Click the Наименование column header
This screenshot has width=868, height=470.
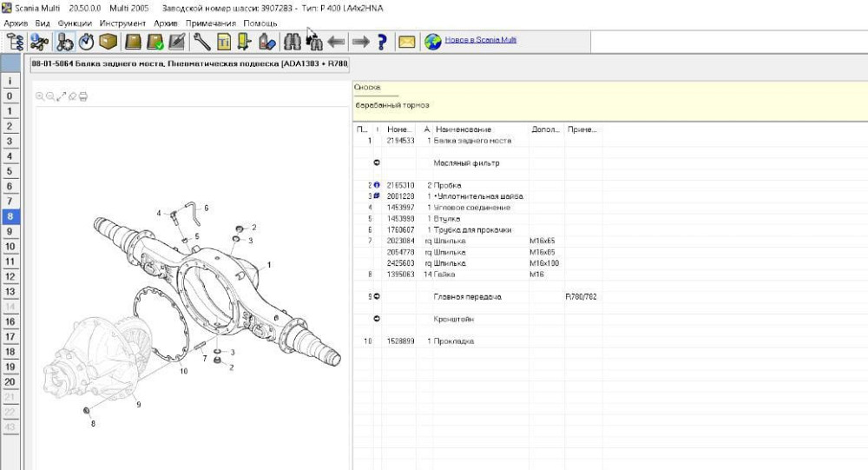point(464,129)
